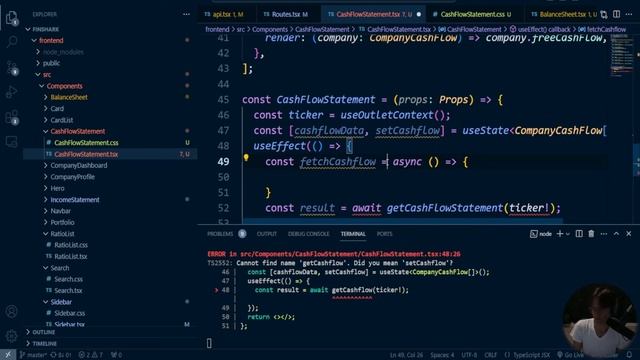The height and width of the screenshot is (360, 640).
Task: Open the Accounts menu icon
Action: 11,311
